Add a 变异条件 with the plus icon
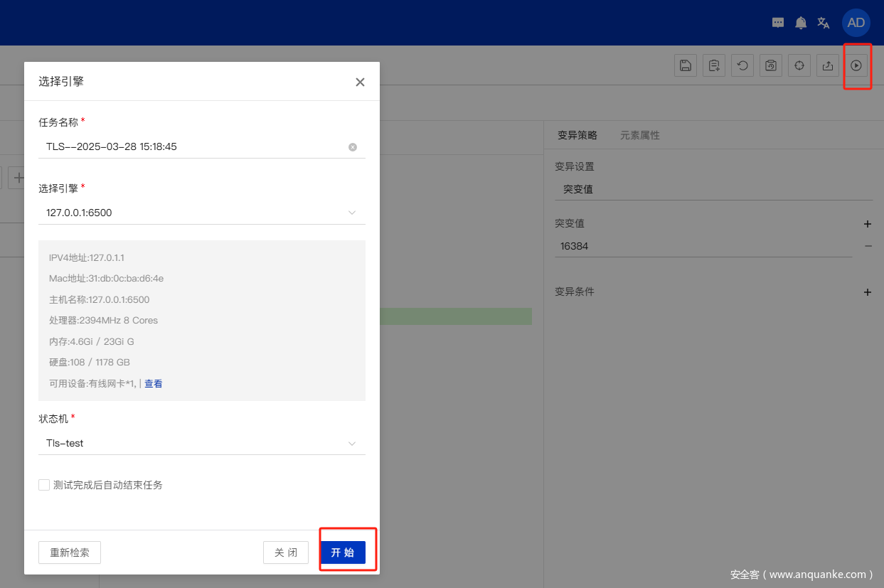 [x=867, y=292]
